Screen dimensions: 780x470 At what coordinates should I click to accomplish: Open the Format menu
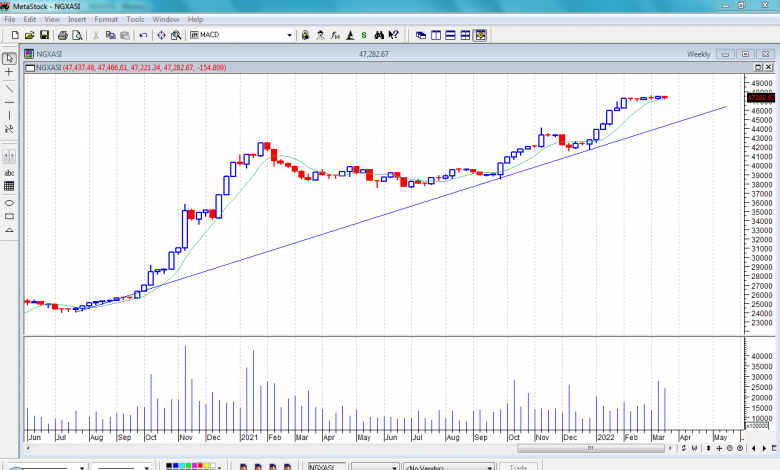106,19
